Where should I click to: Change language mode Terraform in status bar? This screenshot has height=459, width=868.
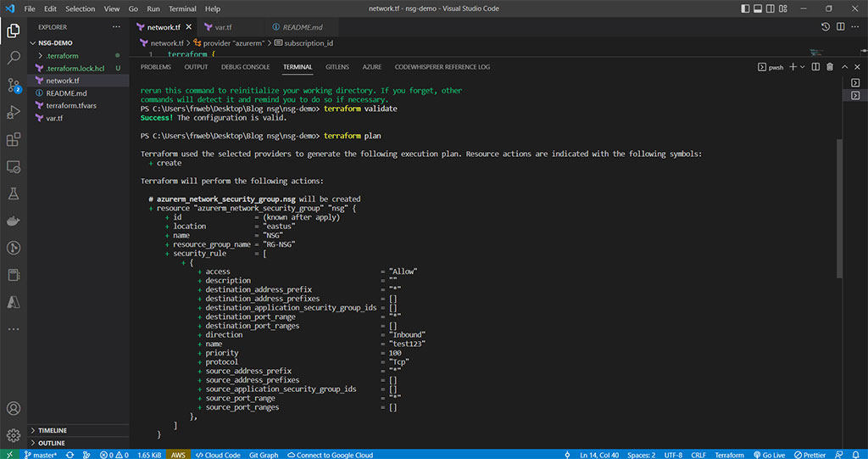coord(729,455)
